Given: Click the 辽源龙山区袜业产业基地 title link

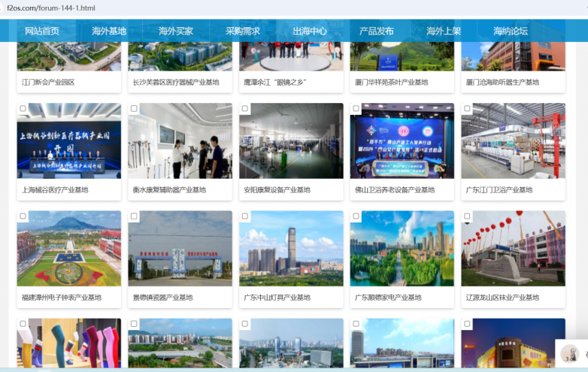Looking at the screenshot, I should (x=502, y=298).
